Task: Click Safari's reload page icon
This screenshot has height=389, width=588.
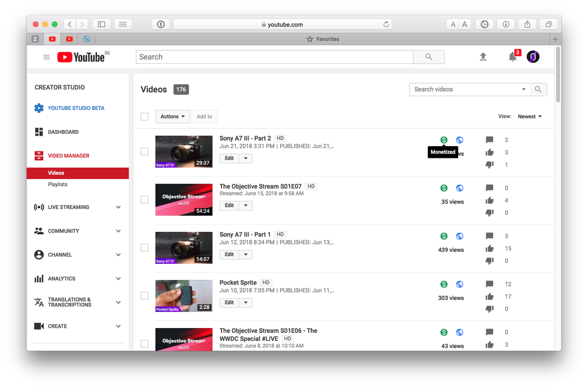Action: coord(386,25)
